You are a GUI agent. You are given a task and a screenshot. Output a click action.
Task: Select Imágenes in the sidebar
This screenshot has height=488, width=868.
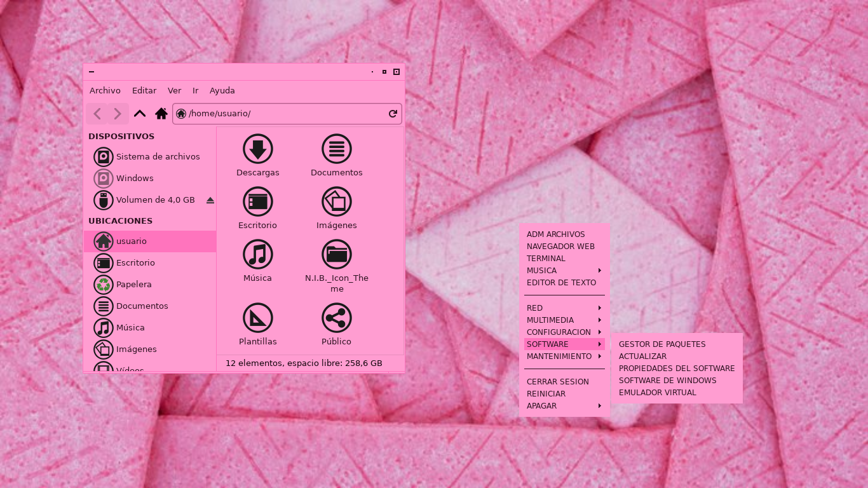150,349
